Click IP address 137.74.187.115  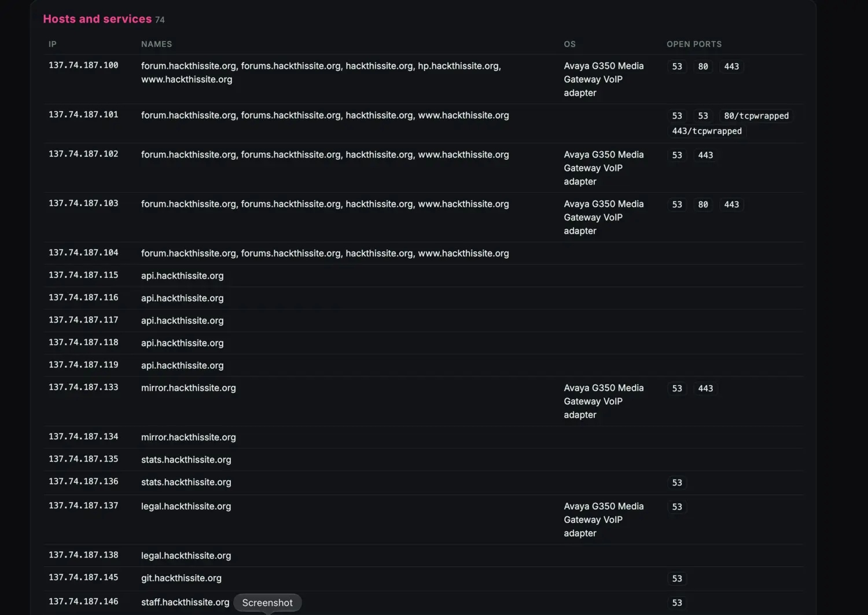[83, 275]
